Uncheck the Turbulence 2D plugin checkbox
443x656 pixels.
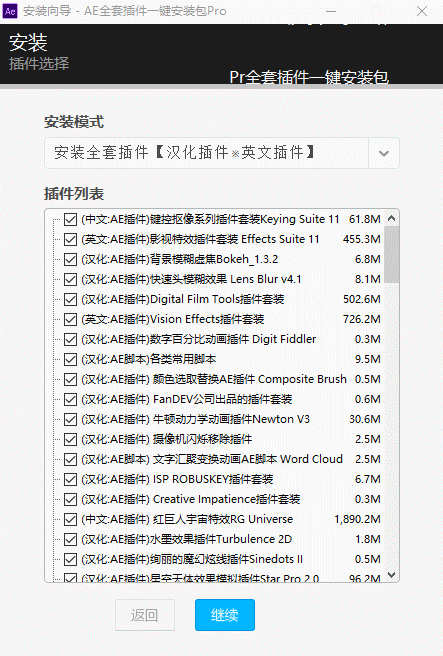pos(70,539)
